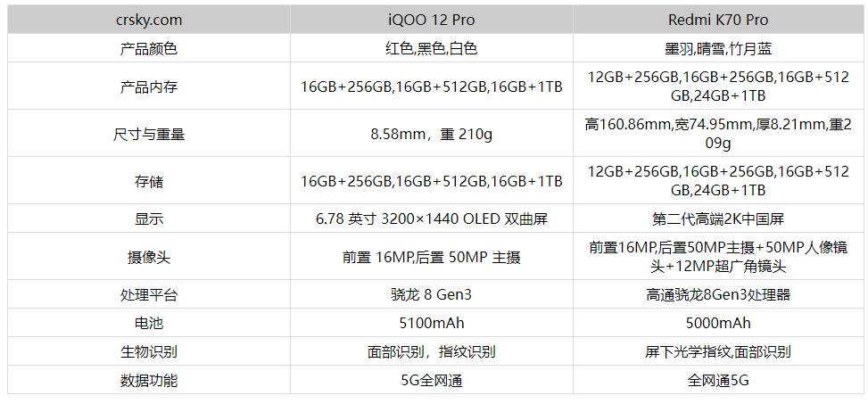Click the 骁龙 8 Gen3 cell

(432, 294)
